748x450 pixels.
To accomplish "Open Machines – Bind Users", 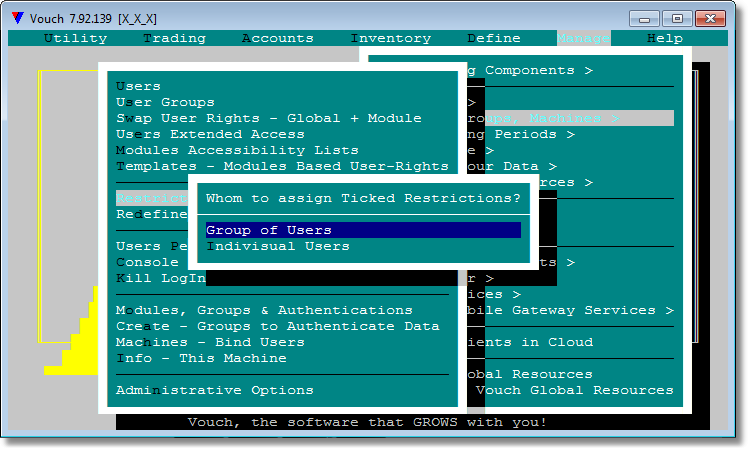I will (210, 342).
